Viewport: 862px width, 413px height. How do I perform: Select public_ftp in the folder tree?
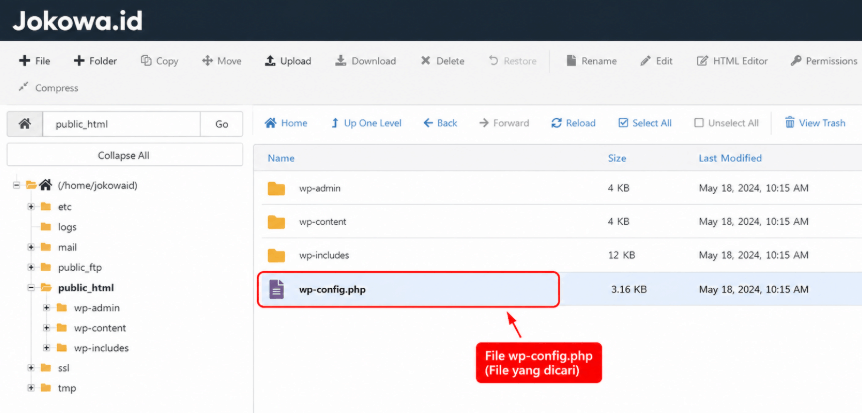(80, 268)
